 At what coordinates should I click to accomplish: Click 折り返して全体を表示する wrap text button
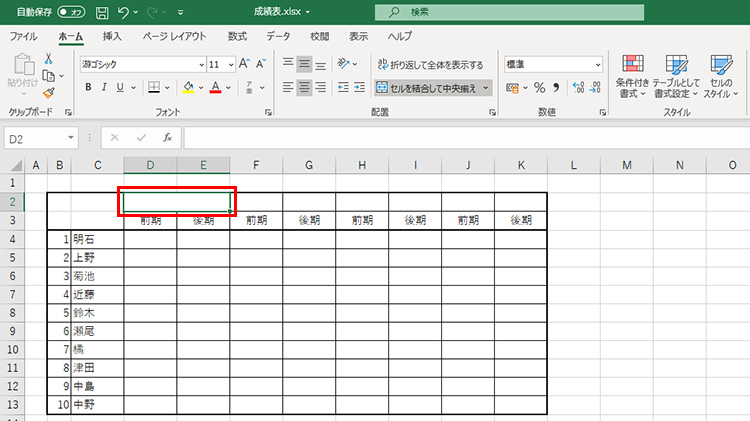[430, 64]
